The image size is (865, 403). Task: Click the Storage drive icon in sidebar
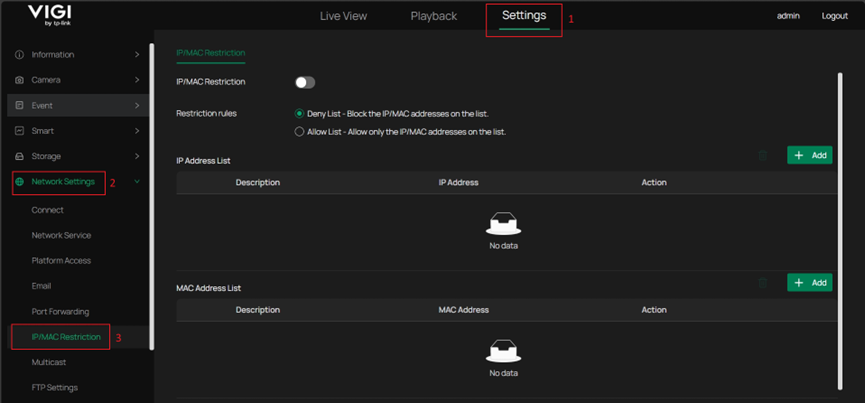pyautogui.click(x=19, y=157)
